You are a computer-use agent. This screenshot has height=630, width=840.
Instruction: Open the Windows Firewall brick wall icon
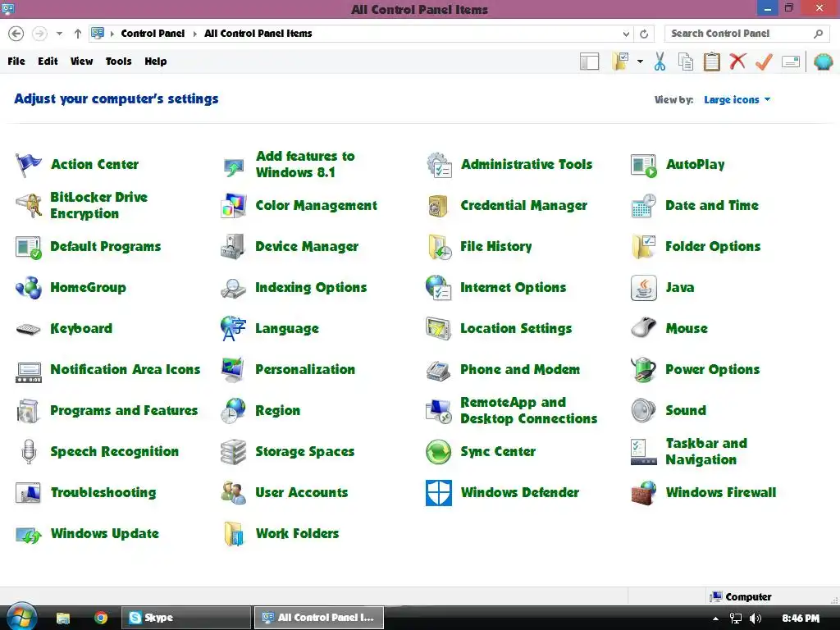tap(643, 493)
